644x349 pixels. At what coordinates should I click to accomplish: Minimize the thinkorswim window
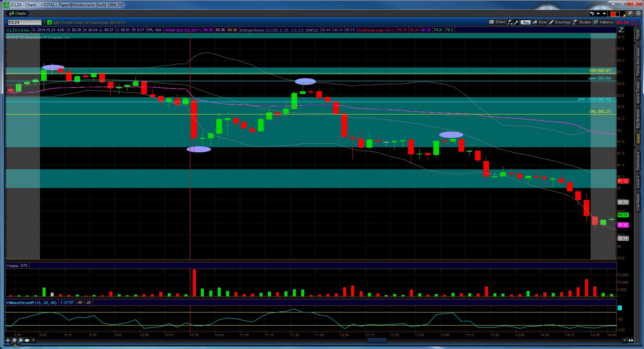pos(613,4)
